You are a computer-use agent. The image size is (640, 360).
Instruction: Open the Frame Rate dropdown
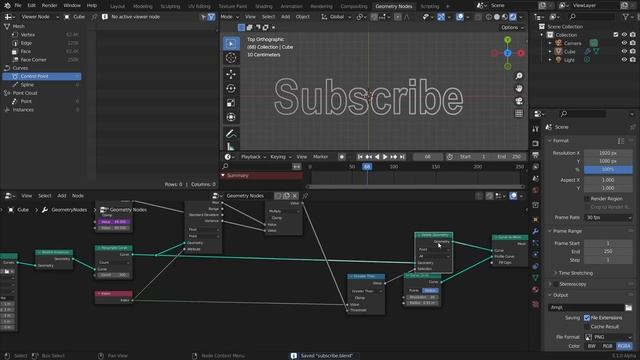pyautogui.click(x=608, y=218)
